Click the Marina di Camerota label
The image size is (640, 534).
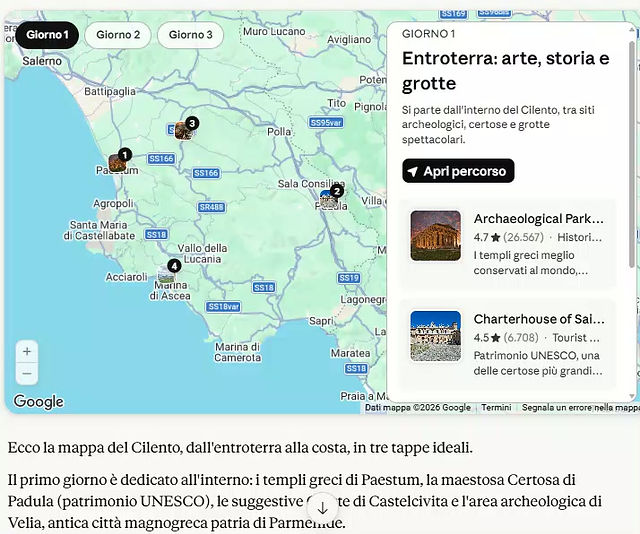click(238, 352)
